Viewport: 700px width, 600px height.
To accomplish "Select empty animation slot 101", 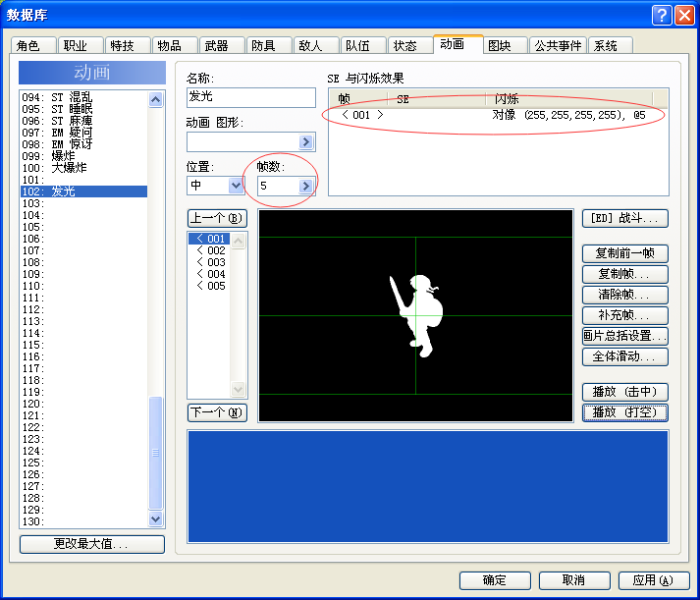I will [83, 180].
